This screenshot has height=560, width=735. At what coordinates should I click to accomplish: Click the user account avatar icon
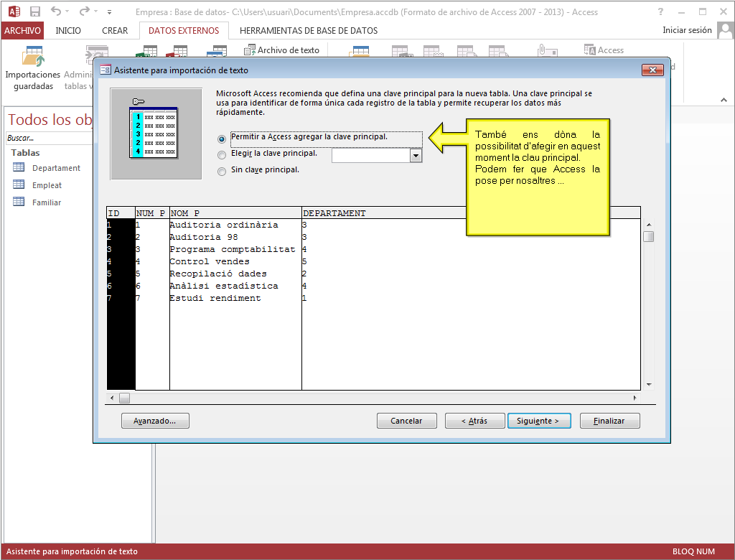click(x=725, y=30)
